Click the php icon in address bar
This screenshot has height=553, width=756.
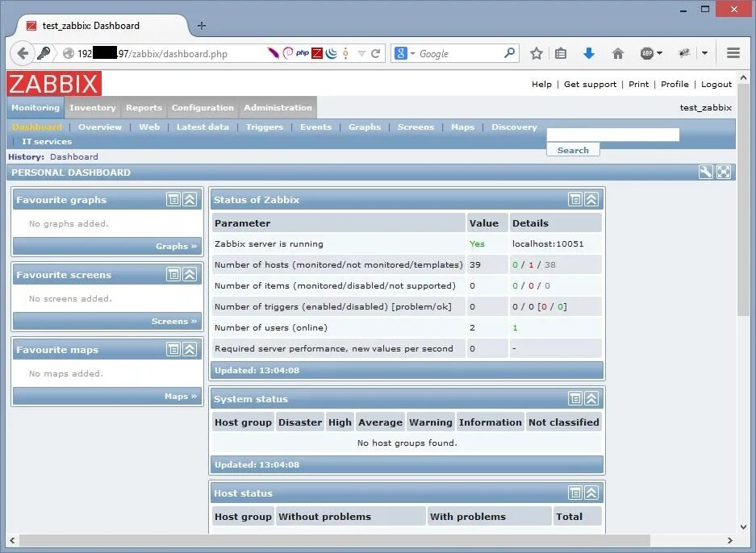(303, 53)
